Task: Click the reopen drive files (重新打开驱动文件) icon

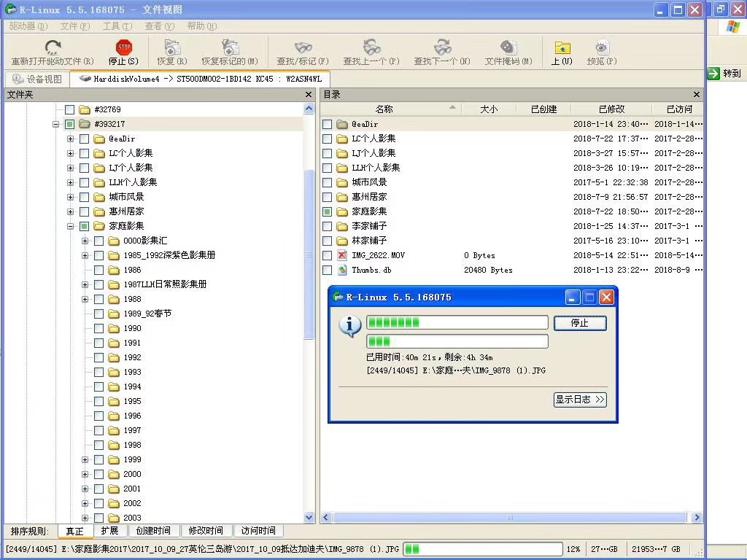Action: (x=53, y=47)
